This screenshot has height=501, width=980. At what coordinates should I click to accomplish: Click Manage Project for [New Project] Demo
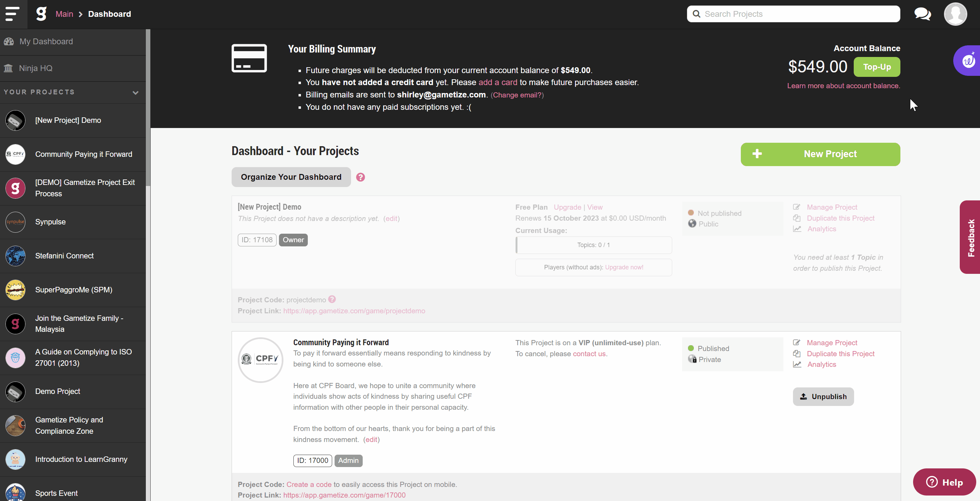pyautogui.click(x=832, y=207)
